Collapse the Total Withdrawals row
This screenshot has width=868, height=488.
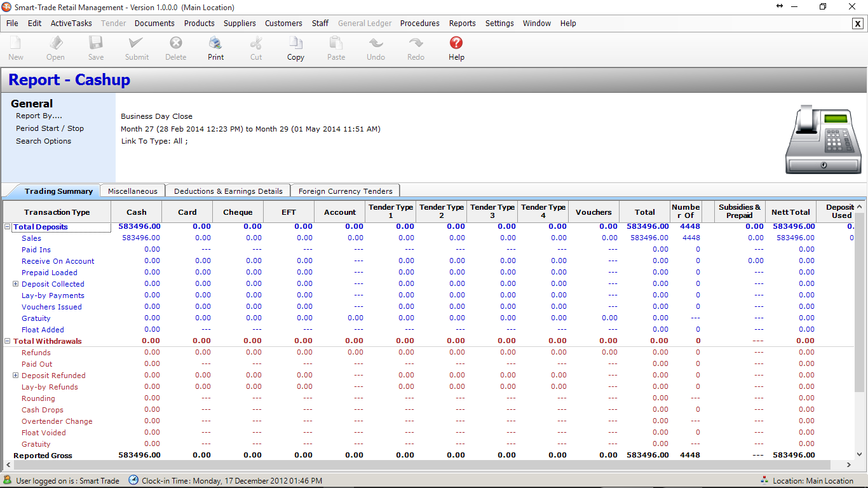coord(8,341)
